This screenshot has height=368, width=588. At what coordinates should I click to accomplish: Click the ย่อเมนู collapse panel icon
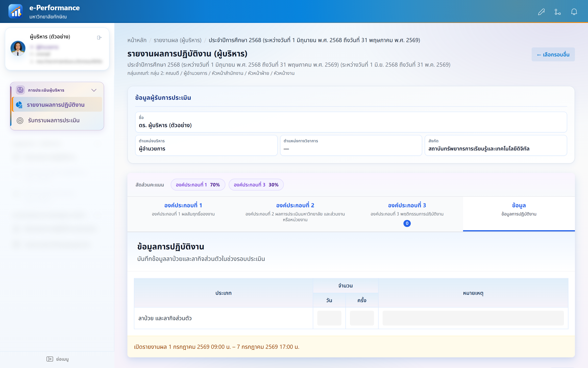pyautogui.click(x=50, y=359)
